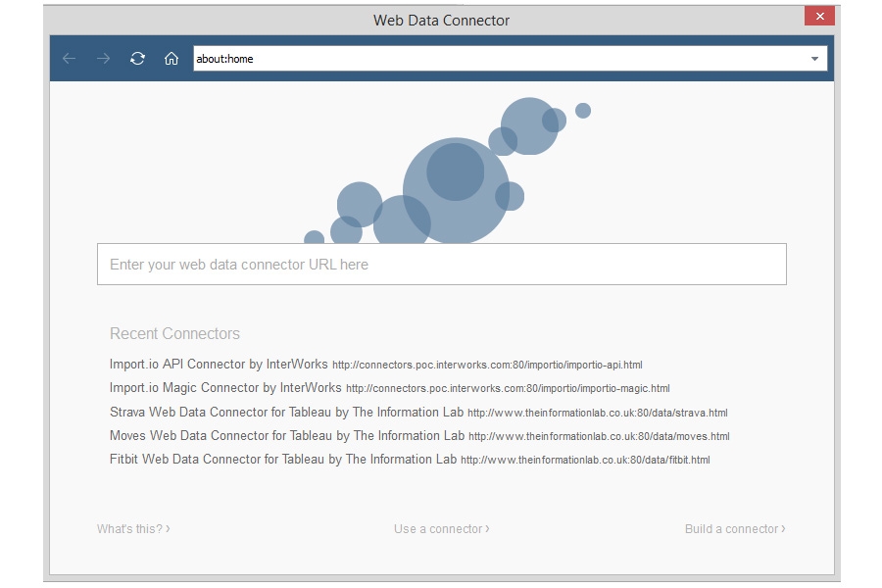
Task: Click the Web Data Connector title bar
Action: tap(441, 20)
